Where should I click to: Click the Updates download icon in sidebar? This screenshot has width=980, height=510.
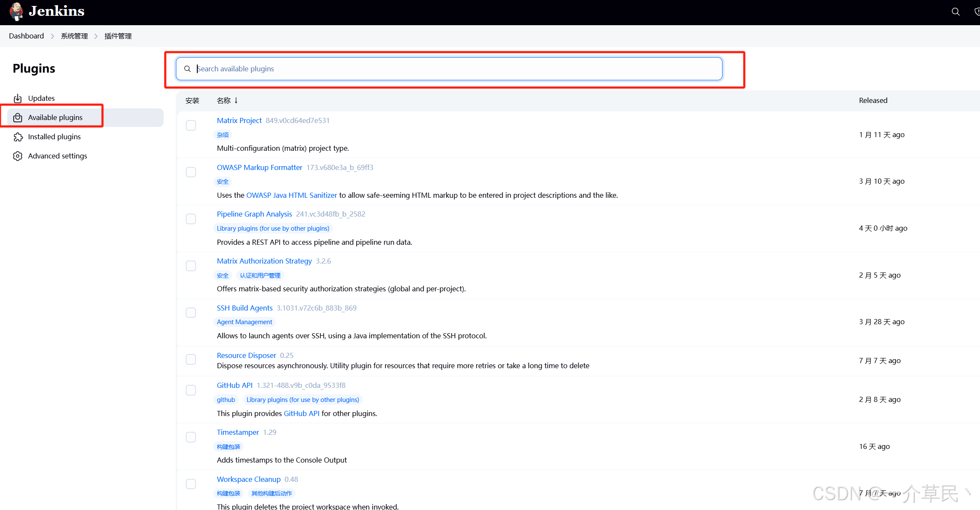[18, 99]
